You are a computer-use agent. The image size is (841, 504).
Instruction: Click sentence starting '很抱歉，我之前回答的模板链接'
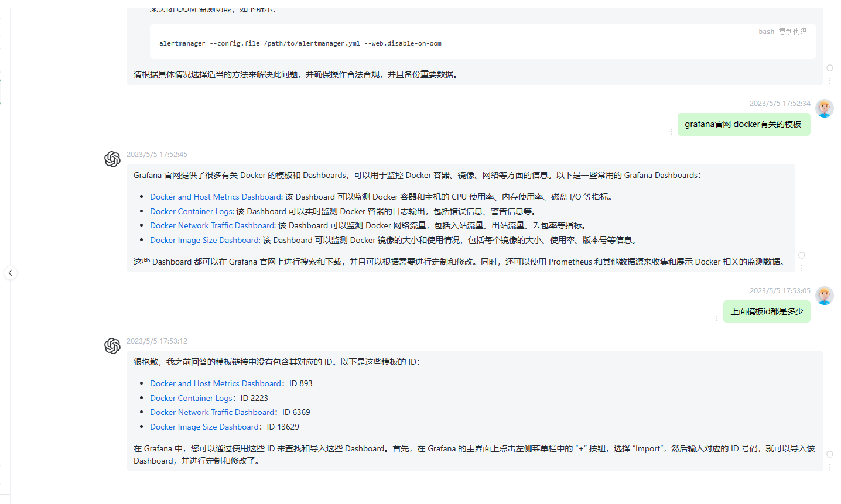click(x=277, y=362)
